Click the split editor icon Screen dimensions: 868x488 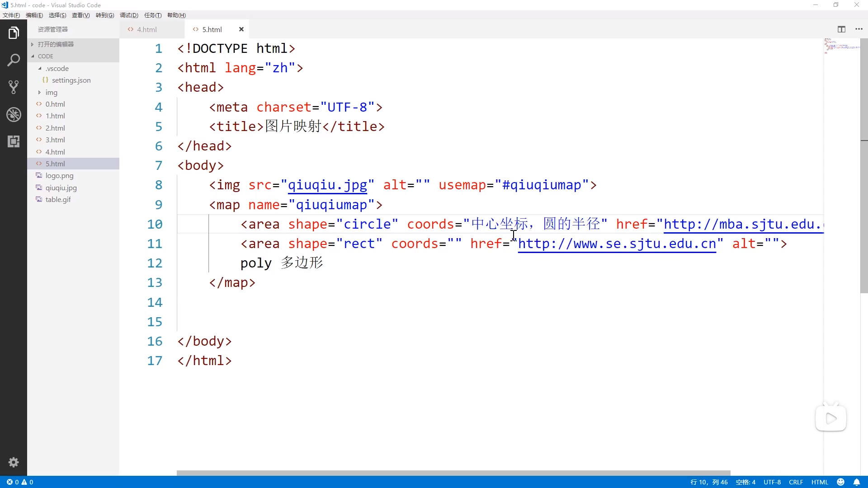tap(841, 29)
